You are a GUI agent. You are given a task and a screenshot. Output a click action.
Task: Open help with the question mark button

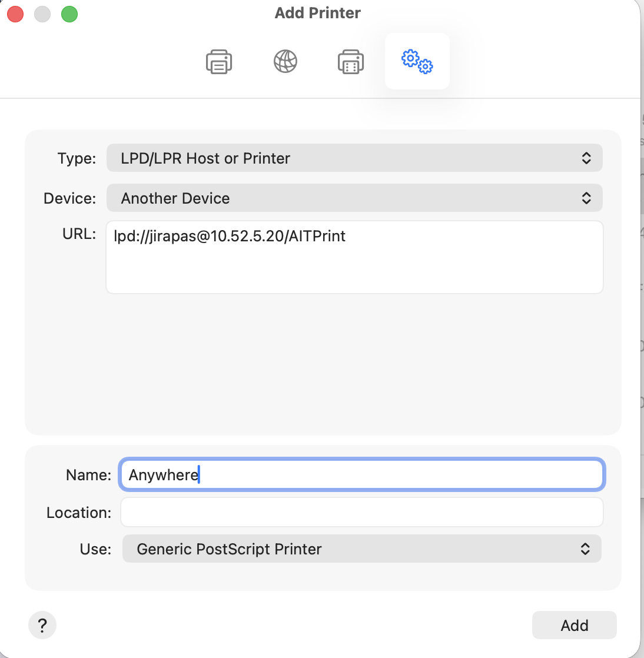[x=42, y=625]
